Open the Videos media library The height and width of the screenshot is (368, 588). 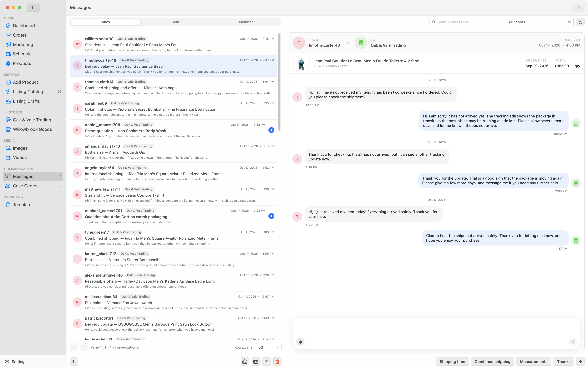(33, 158)
